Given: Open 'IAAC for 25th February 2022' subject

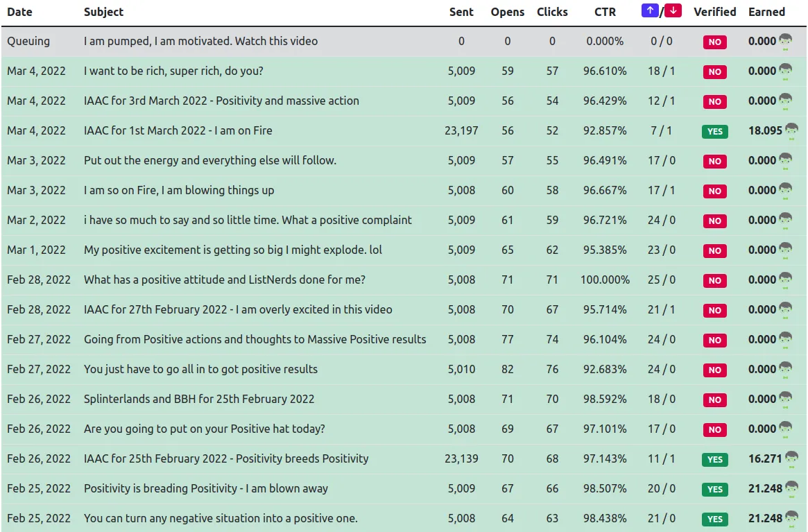Looking at the screenshot, I should pyautogui.click(x=226, y=460).
